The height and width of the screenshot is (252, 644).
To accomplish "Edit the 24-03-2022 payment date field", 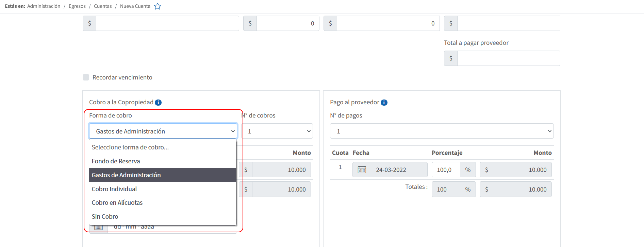I will (399, 169).
